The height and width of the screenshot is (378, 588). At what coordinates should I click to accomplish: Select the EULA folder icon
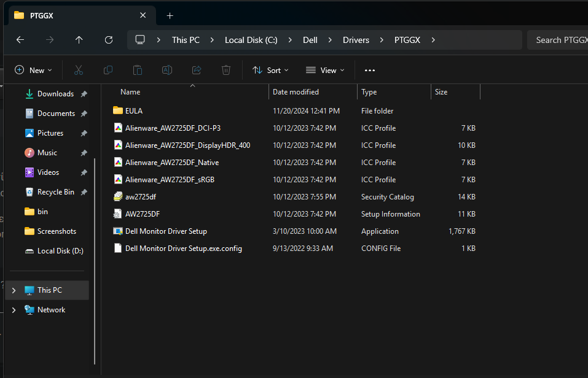pos(118,110)
